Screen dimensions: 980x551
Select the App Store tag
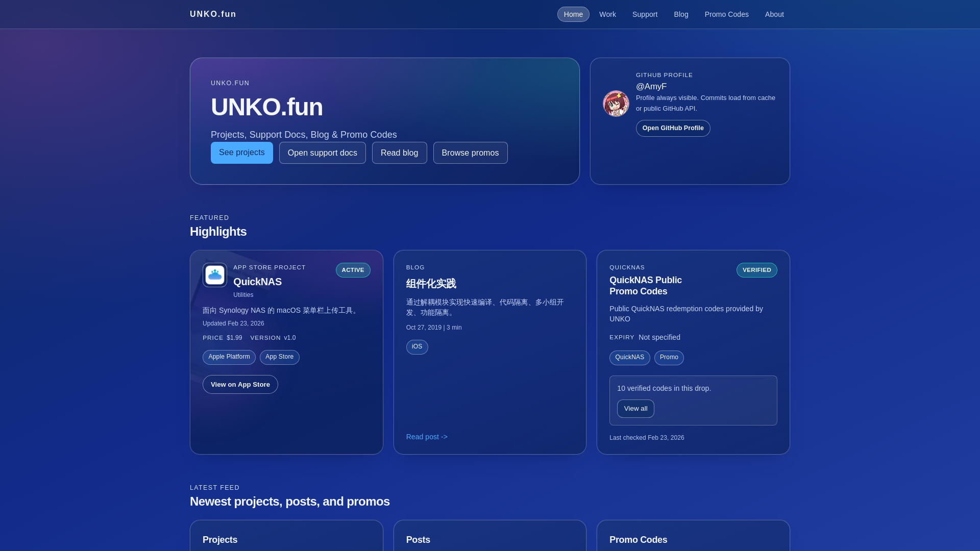point(280,357)
